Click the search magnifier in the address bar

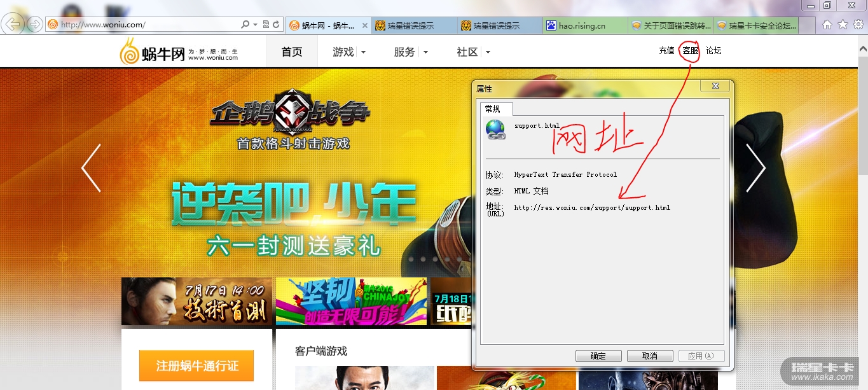[x=245, y=25]
